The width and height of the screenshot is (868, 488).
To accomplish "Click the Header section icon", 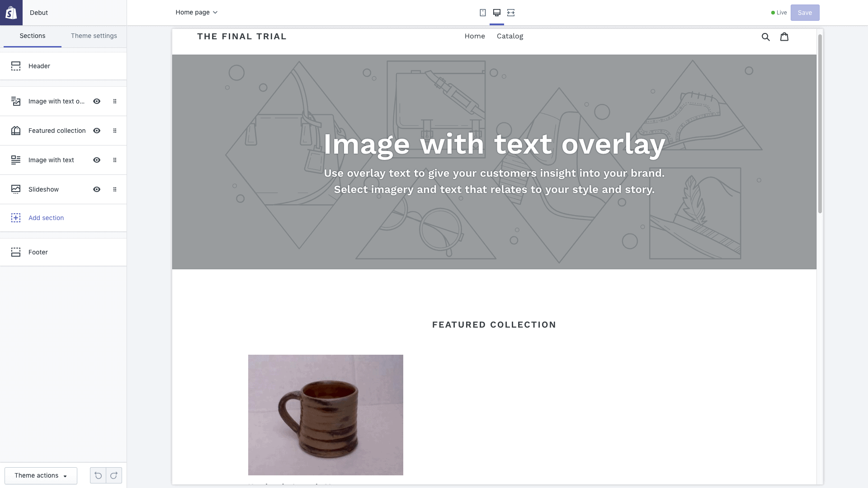I will click(x=16, y=66).
